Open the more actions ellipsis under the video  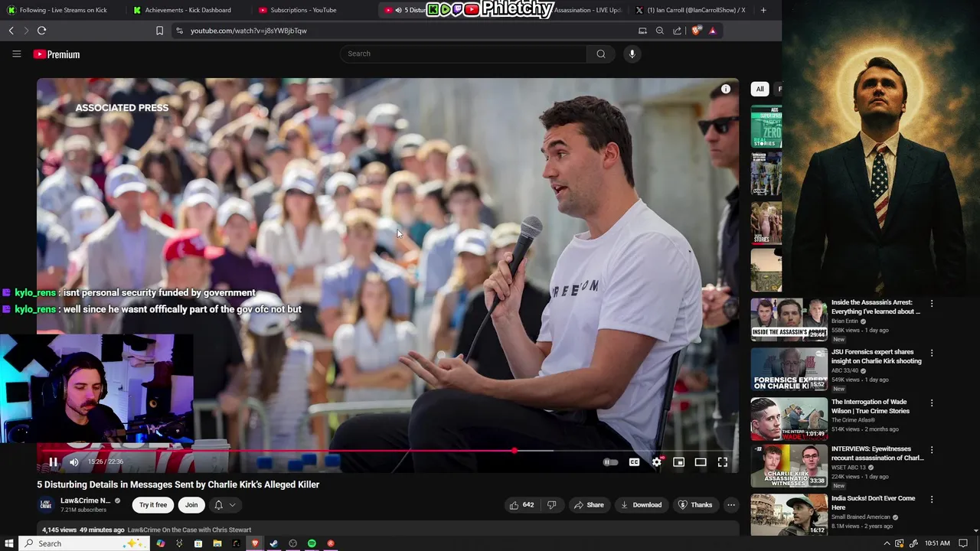click(731, 505)
